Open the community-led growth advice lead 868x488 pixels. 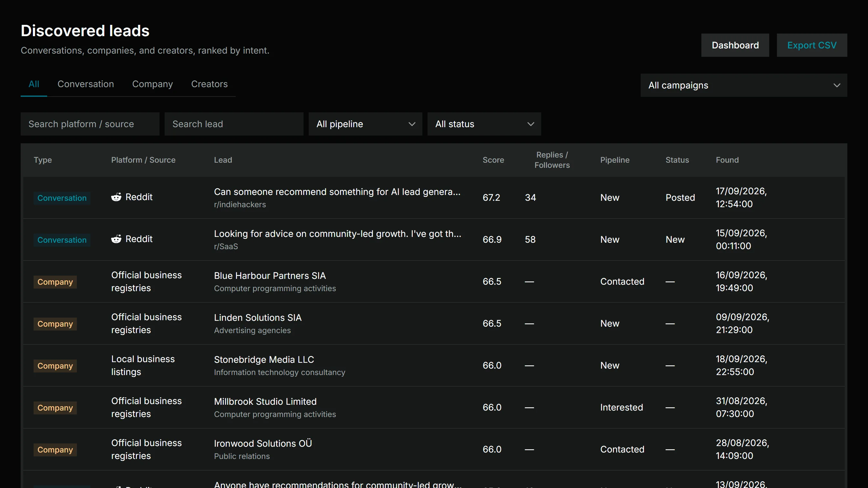(x=338, y=234)
